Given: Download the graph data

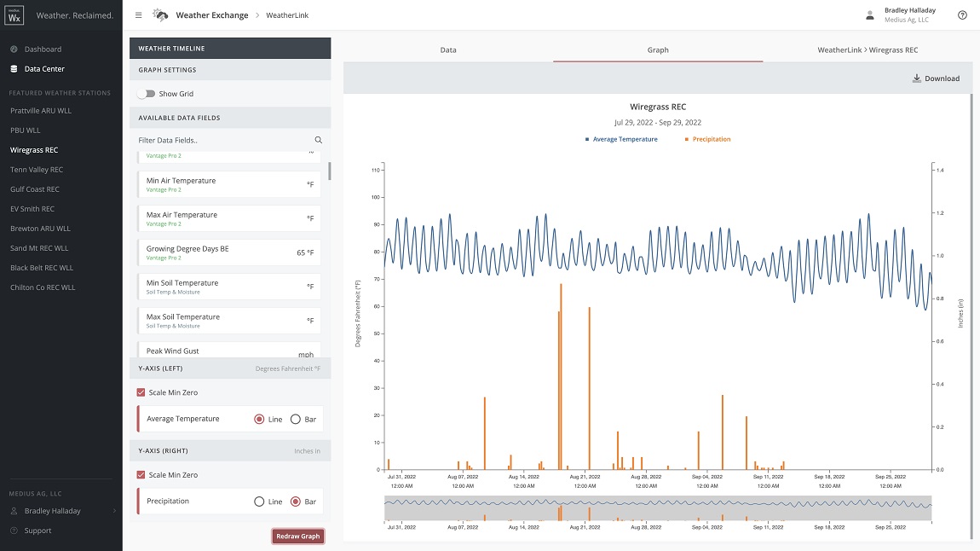Looking at the screenshot, I should tap(936, 78).
